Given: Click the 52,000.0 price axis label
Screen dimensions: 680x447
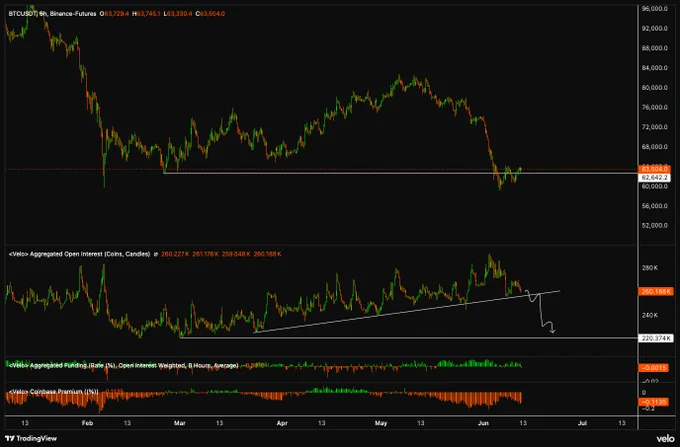Looking at the screenshot, I should (x=654, y=225).
